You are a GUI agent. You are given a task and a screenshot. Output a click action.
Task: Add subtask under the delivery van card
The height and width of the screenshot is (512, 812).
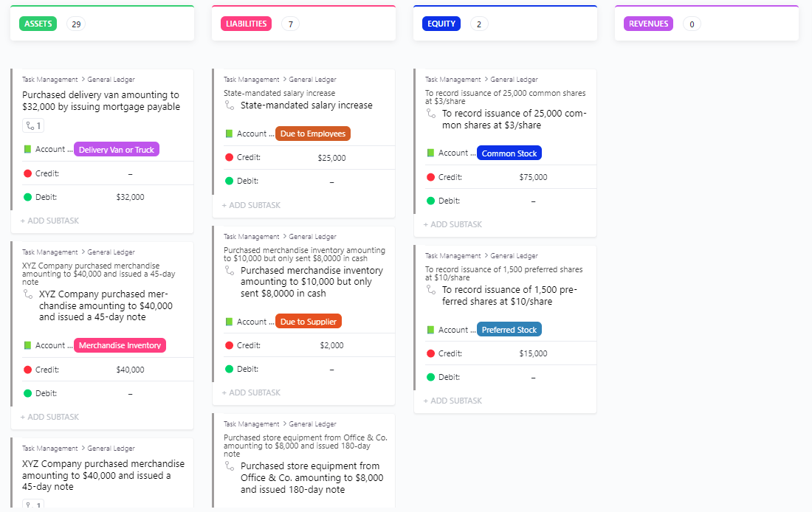coord(49,221)
